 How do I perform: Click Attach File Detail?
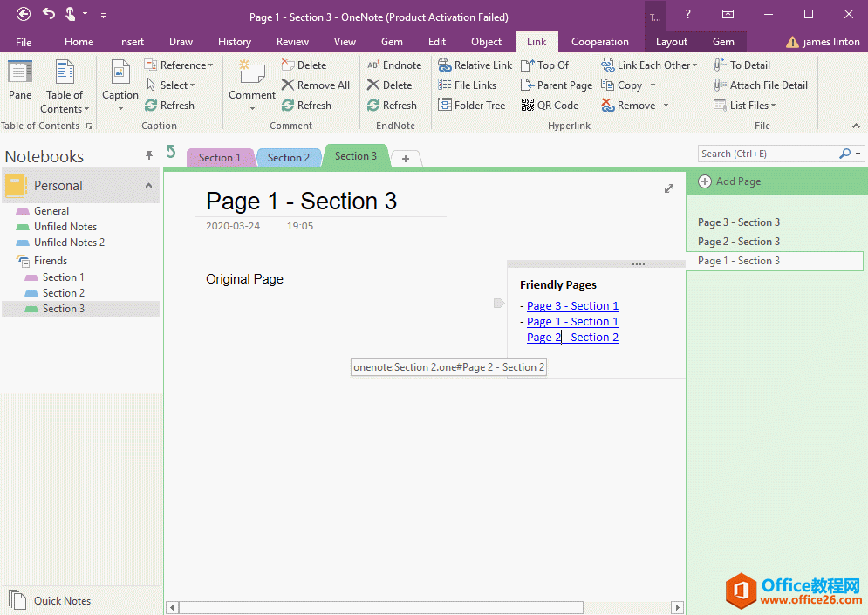click(761, 85)
